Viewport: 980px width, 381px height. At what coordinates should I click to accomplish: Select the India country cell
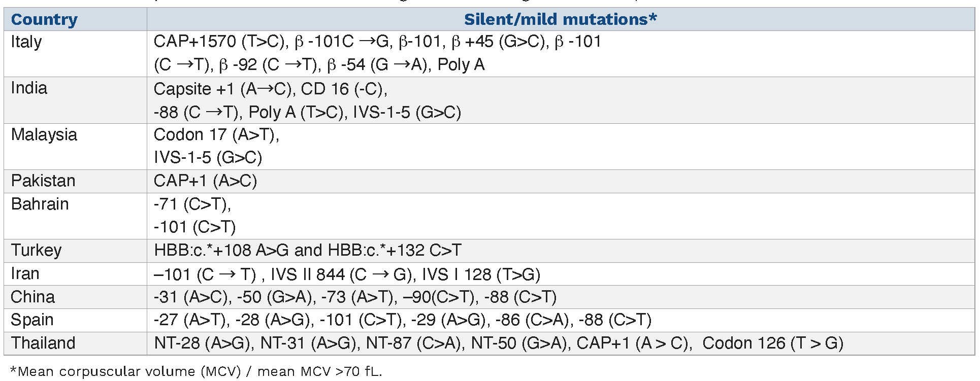pyautogui.click(x=29, y=88)
